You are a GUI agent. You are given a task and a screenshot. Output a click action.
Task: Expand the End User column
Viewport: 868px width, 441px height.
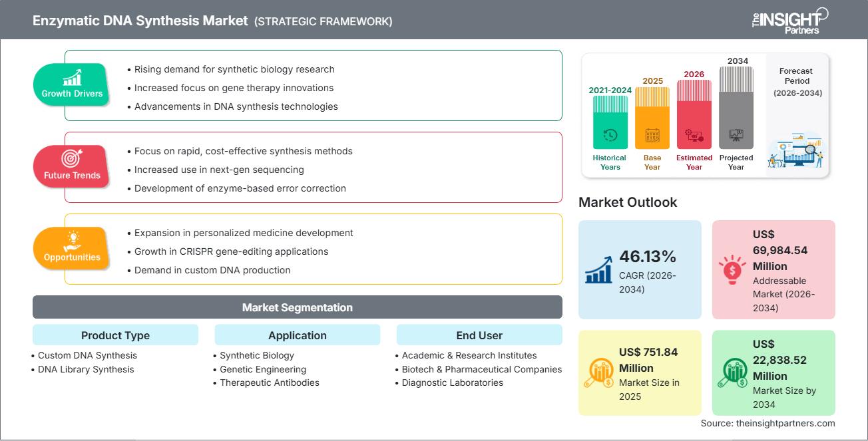[x=479, y=335]
